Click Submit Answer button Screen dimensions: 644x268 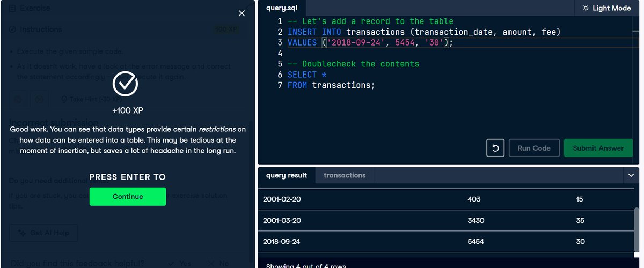coord(598,148)
